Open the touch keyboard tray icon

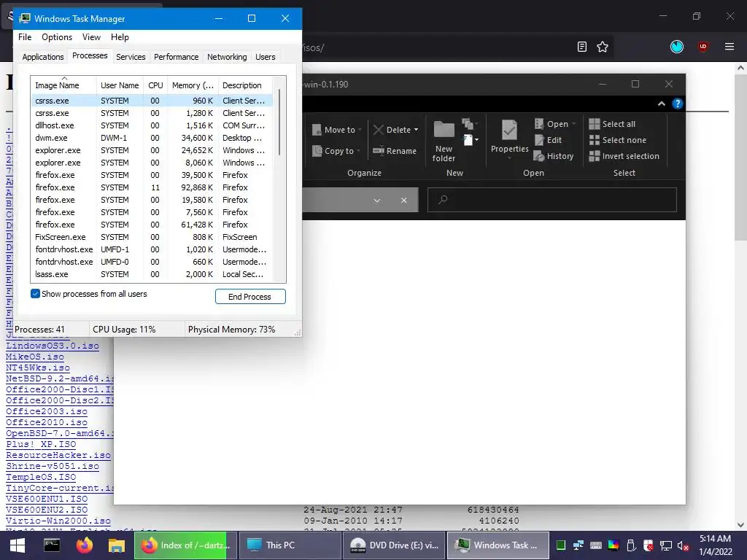(595, 545)
